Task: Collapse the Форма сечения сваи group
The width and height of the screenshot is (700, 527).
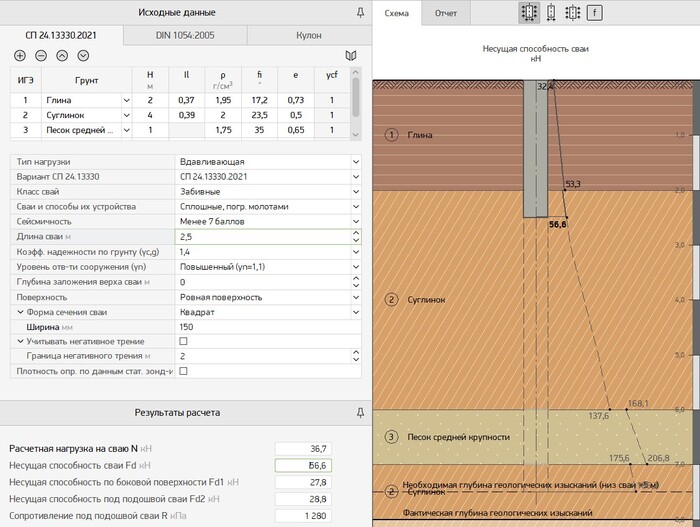Action: tap(19, 311)
